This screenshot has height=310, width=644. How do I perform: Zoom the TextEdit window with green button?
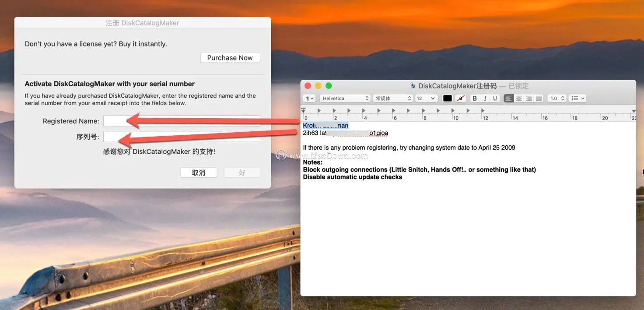329,86
